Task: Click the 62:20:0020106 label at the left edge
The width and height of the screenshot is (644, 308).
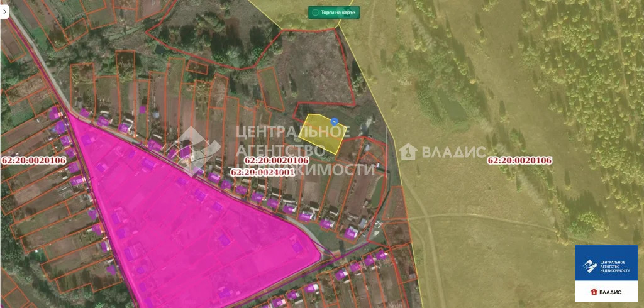Action: pyautogui.click(x=34, y=160)
